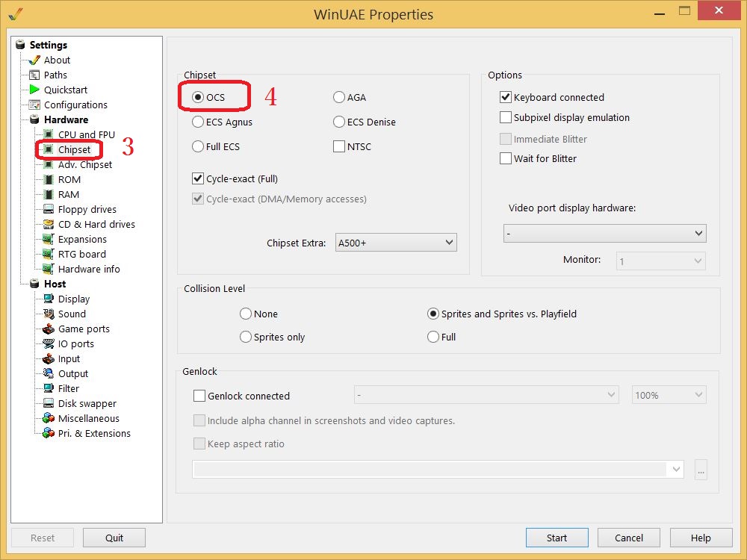Click the Cancel button
The width and height of the screenshot is (747, 560).
(x=629, y=538)
